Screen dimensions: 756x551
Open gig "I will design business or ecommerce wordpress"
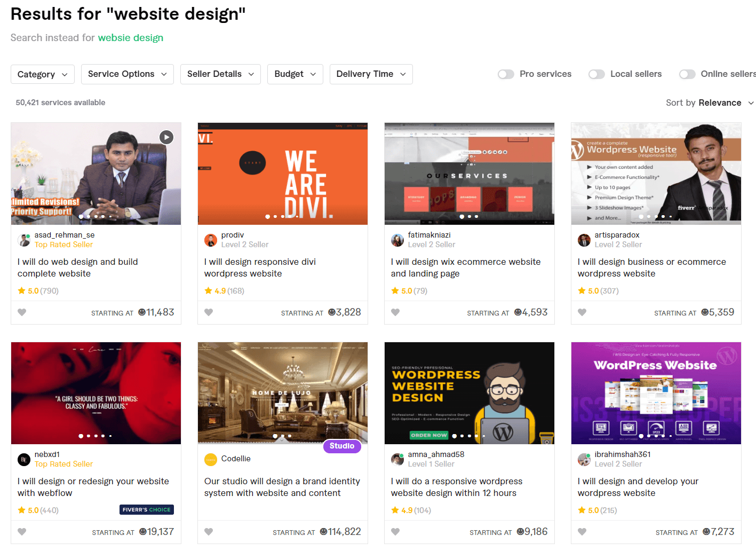(x=652, y=267)
